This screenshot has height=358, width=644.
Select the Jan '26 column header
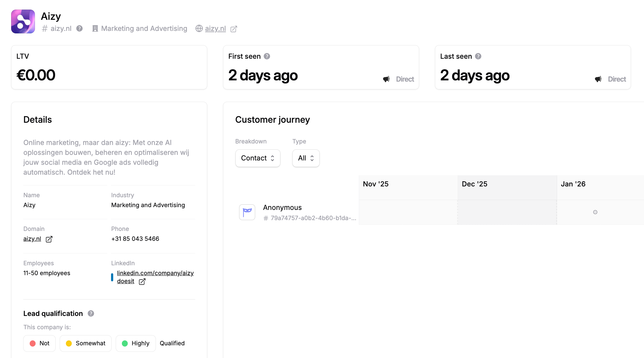pyautogui.click(x=573, y=184)
